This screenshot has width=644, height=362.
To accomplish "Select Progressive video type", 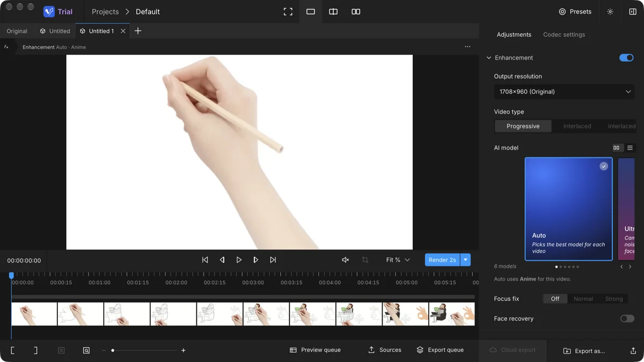I will (x=523, y=126).
